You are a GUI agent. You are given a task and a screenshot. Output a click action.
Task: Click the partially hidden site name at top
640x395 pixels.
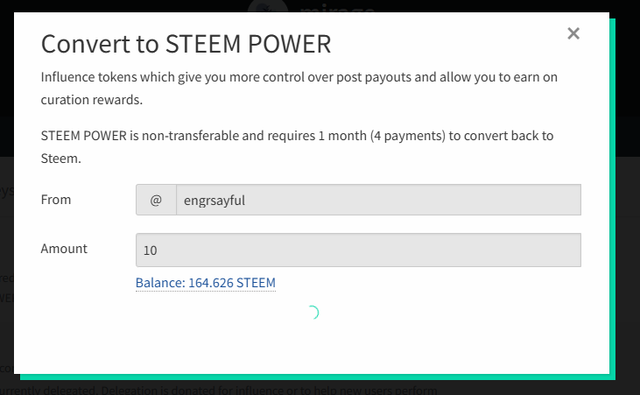337,7
